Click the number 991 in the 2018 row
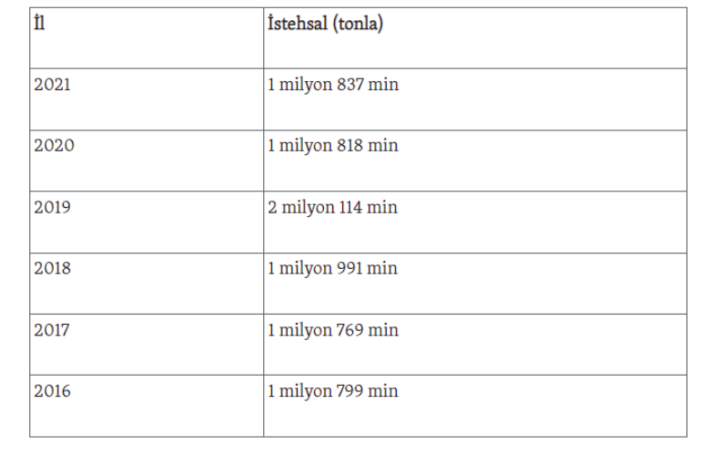This screenshot has width=728, height=476. coord(351,268)
